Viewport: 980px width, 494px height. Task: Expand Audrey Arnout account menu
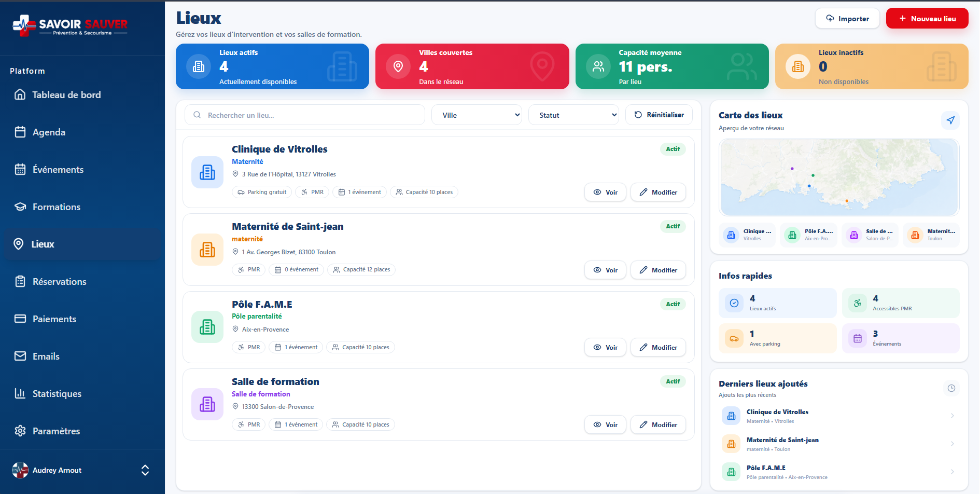(x=145, y=470)
